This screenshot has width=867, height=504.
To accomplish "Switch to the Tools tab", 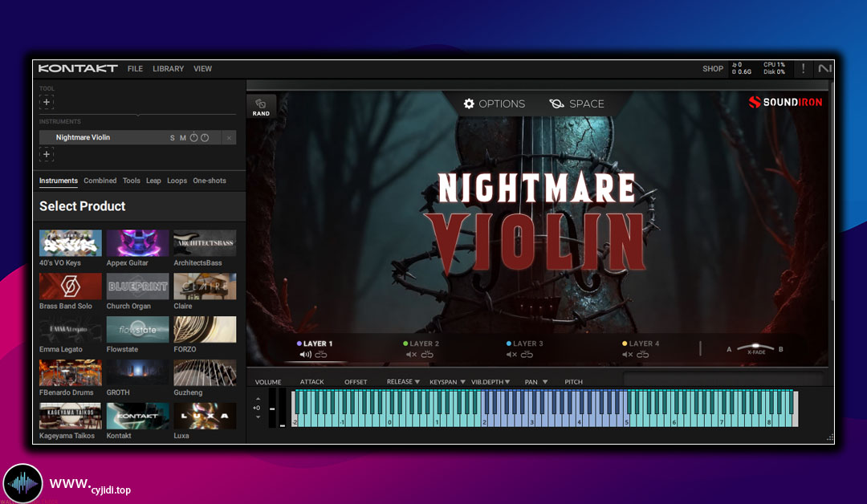I will 131,181.
